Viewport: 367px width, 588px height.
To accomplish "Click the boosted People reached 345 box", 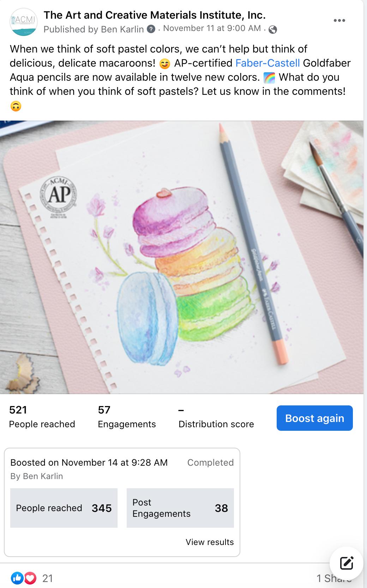I will click(x=64, y=508).
